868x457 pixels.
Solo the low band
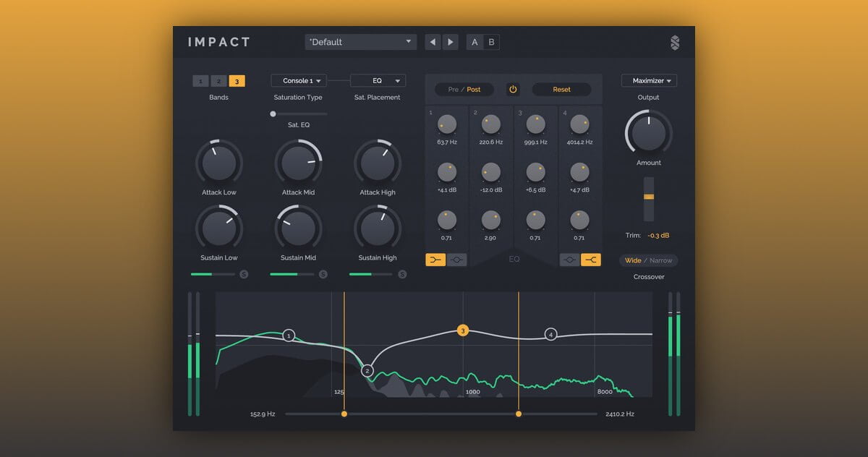[x=244, y=274]
